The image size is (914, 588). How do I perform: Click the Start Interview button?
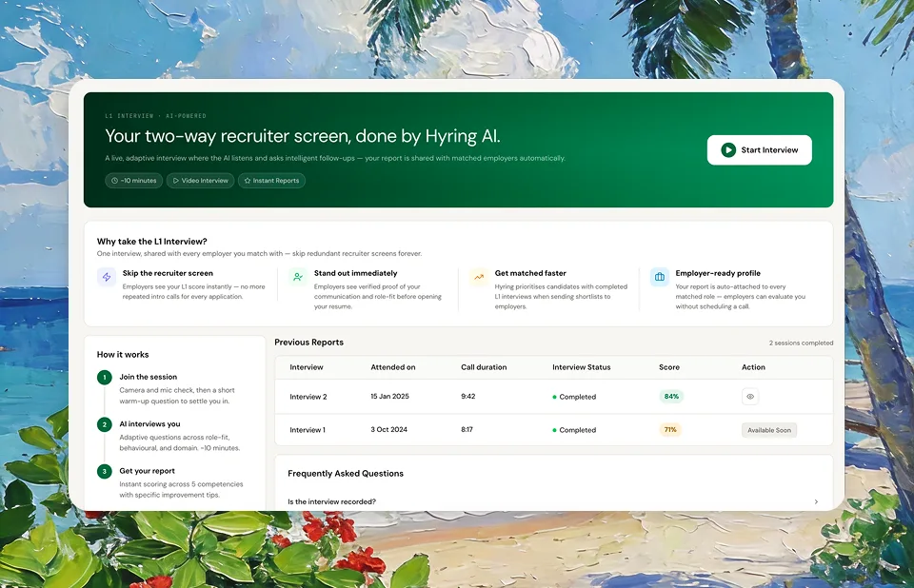click(x=759, y=149)
